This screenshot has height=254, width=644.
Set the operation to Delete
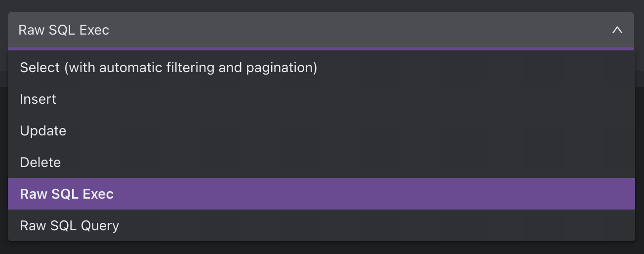pos(321,162)
